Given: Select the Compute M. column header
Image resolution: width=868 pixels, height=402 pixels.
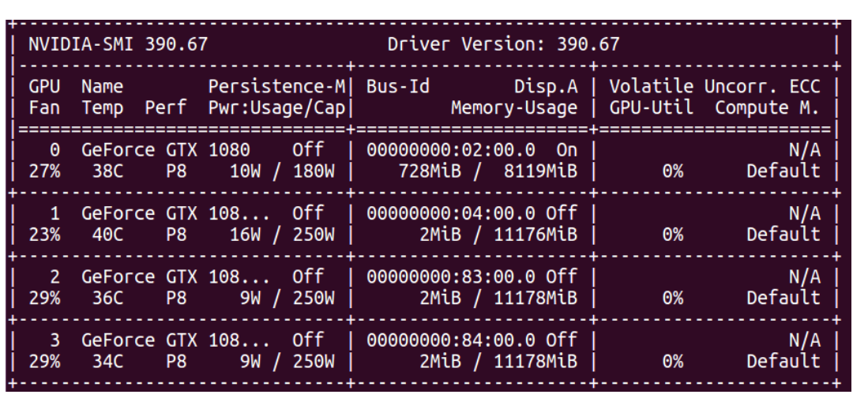Looking at the screenshot, I should tap(768, 108).
